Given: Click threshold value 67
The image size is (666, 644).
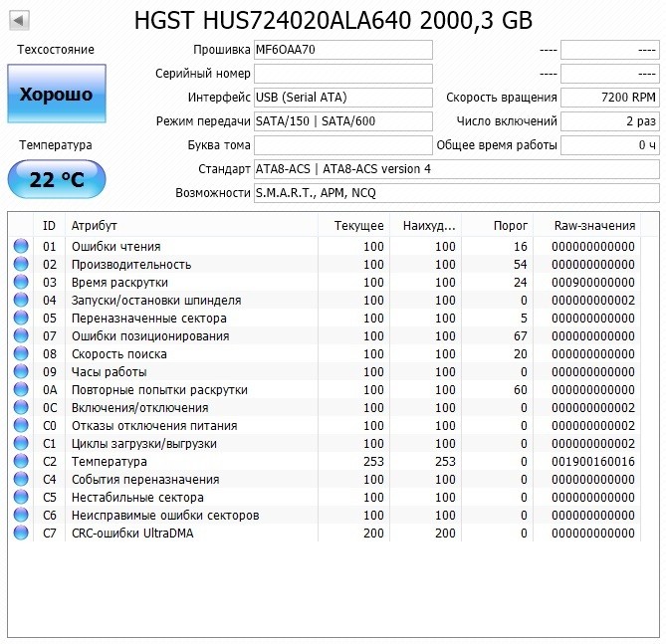Looking at the screenshot, I should coord(521,336).
